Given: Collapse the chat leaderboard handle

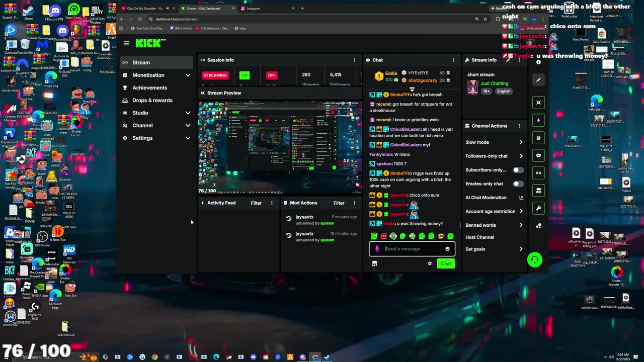Looking at the screenshot, I should pos(412,89).
